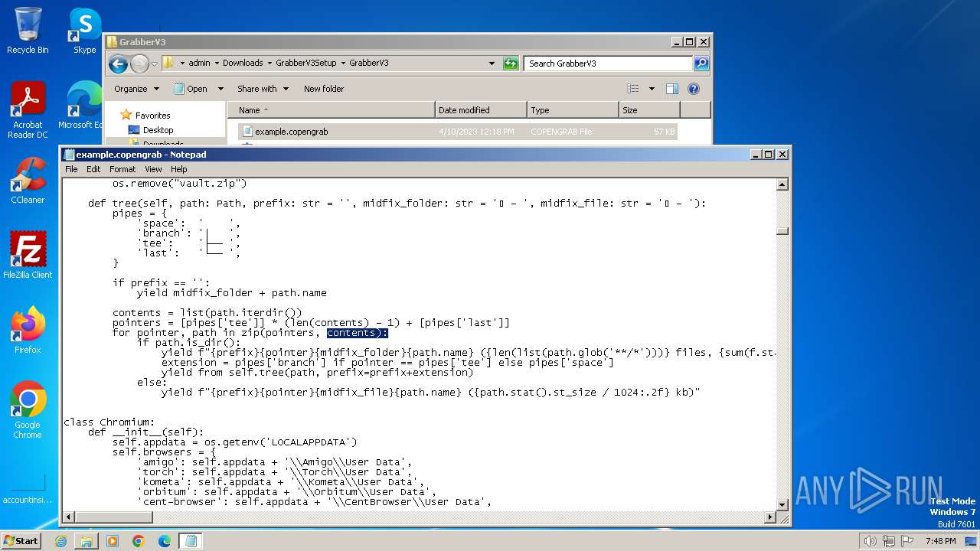This screenshot has height=551, width=980.
Task: Refresh the GrabberV3 folder view
Action: [x=511, y=64]
